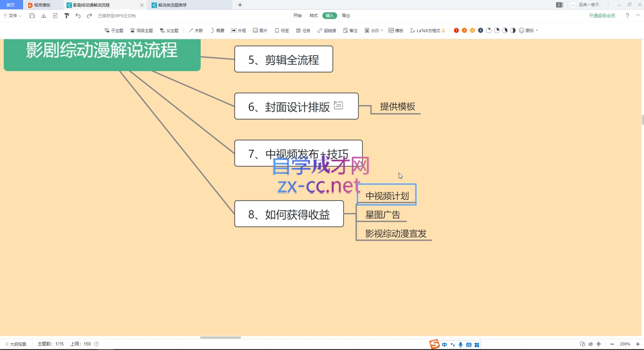Switch to the 导出 ribbon tab
This screenshot has width=644, height=350.
[x=346, y=16]
